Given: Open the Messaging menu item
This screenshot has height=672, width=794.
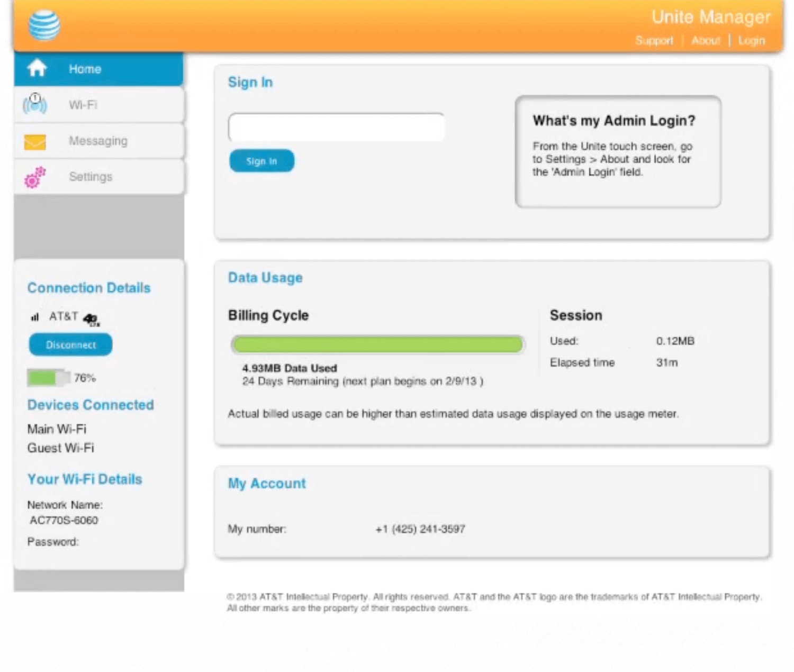Looking at the screenshot, I should pyautogui.click(x=98, y=141).
